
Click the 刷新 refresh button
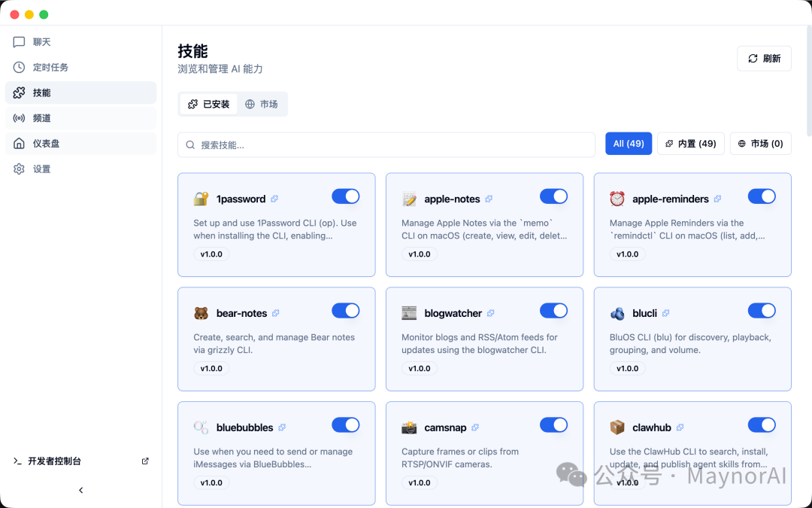click(x=764, y=58)
